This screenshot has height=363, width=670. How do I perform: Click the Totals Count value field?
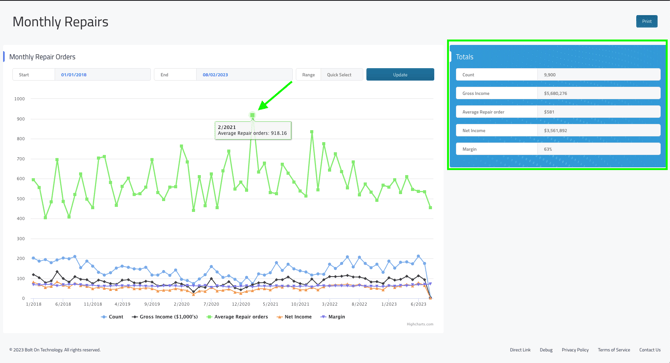[599, 75]
